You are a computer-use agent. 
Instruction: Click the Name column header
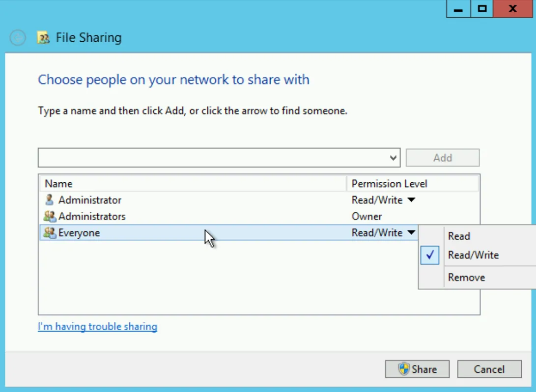(x=193, y=184)
